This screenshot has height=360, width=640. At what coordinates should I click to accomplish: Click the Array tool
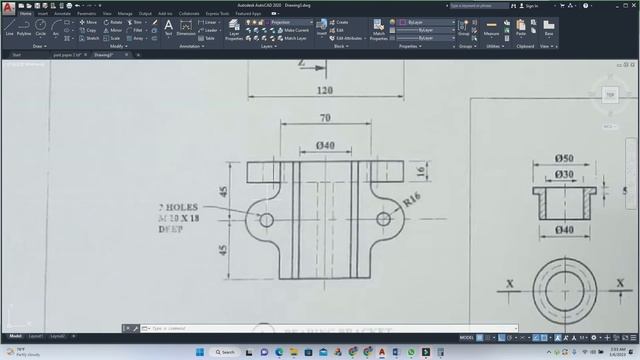[x=135, y=38]
